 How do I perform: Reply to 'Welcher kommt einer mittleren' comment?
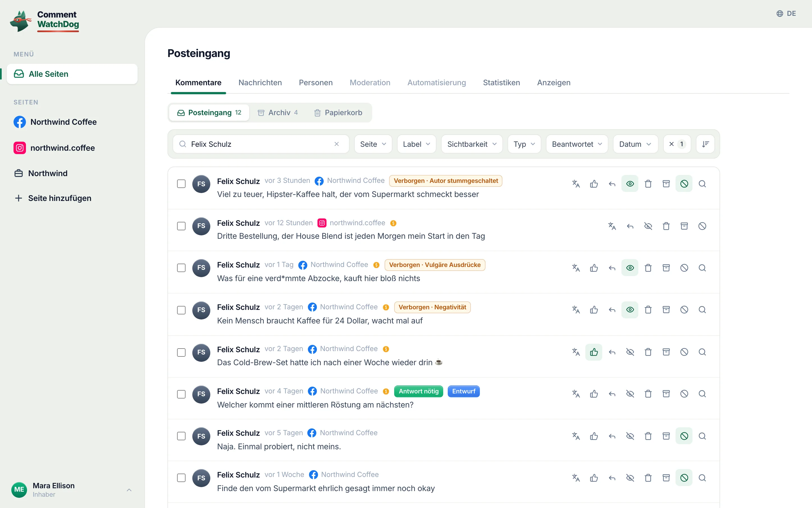tap(612, 394)
